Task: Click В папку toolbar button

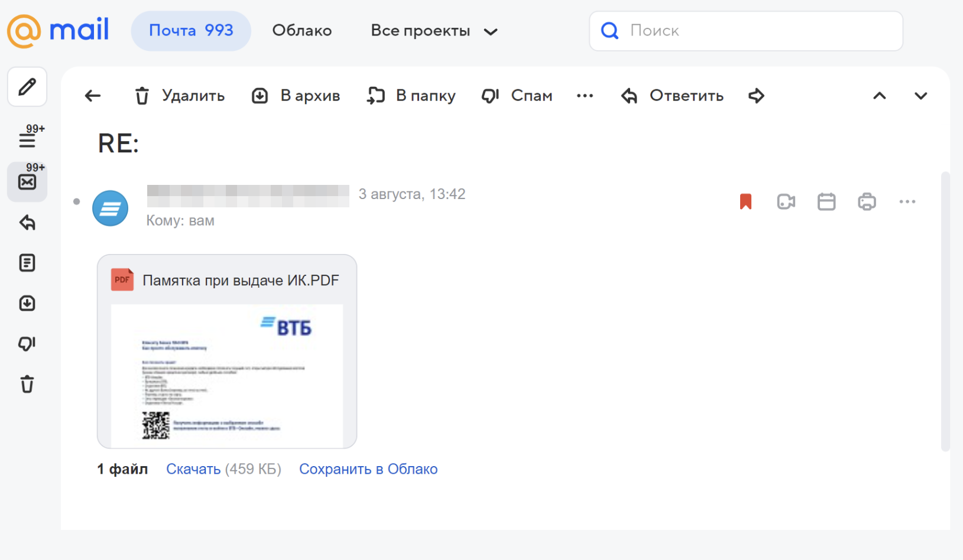Action: 411,96
